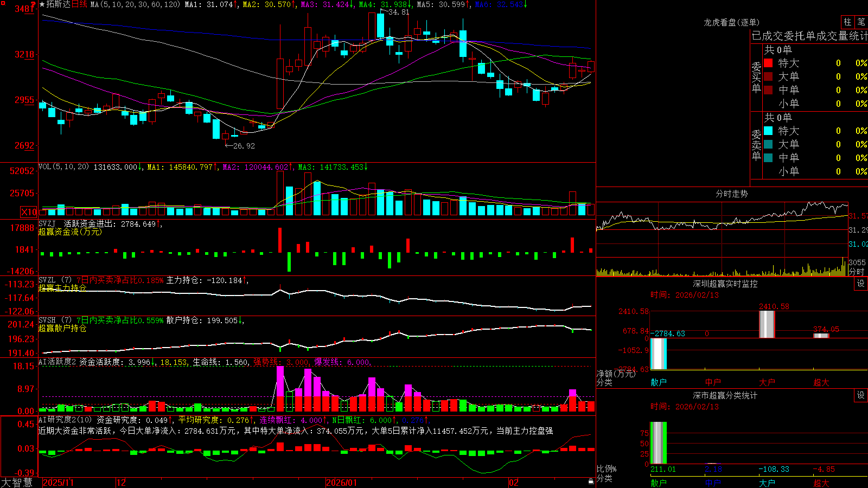Screen dimensions: 868x488
Task: Click the X10 volume scale box
Action: pos(29,212)
